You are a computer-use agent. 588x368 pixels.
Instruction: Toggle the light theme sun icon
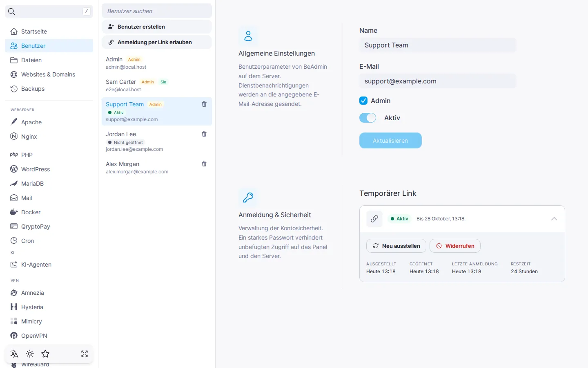[x=30, y=354]
